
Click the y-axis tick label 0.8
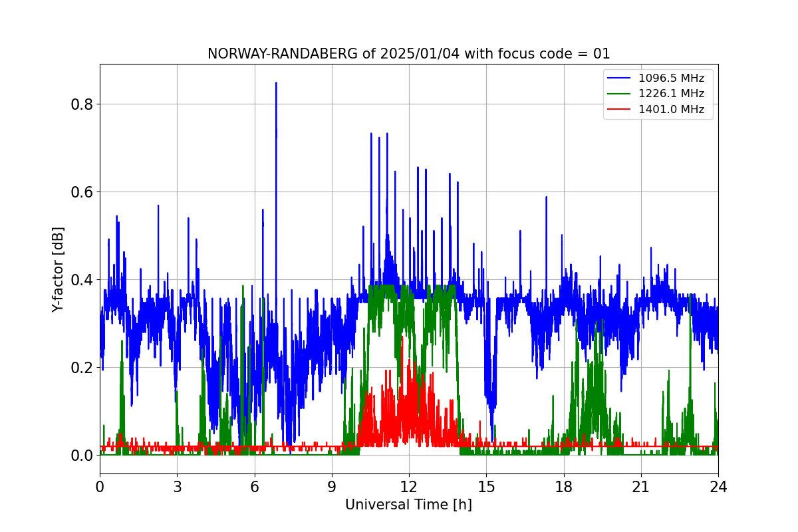coord(82,104)
